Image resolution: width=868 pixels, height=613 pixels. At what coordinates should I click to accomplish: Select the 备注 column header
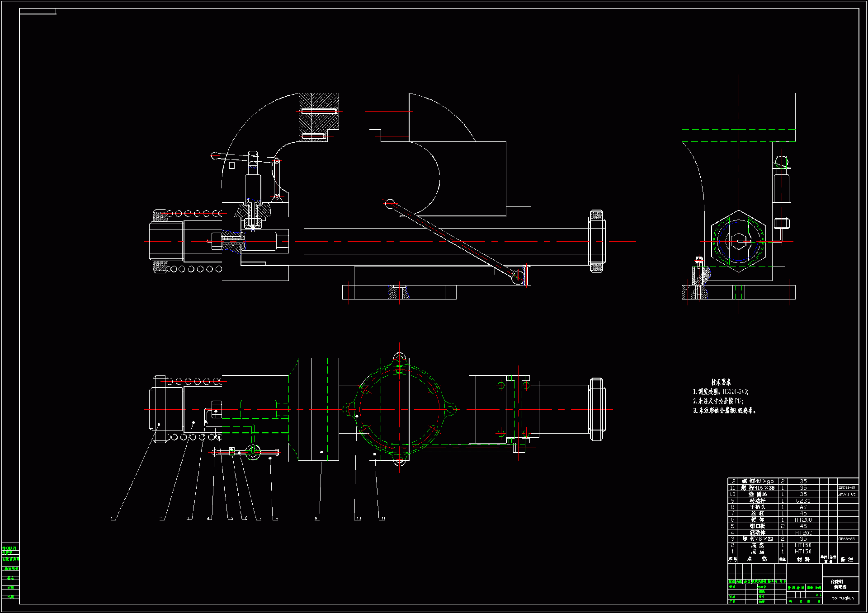tap(846, 559)
